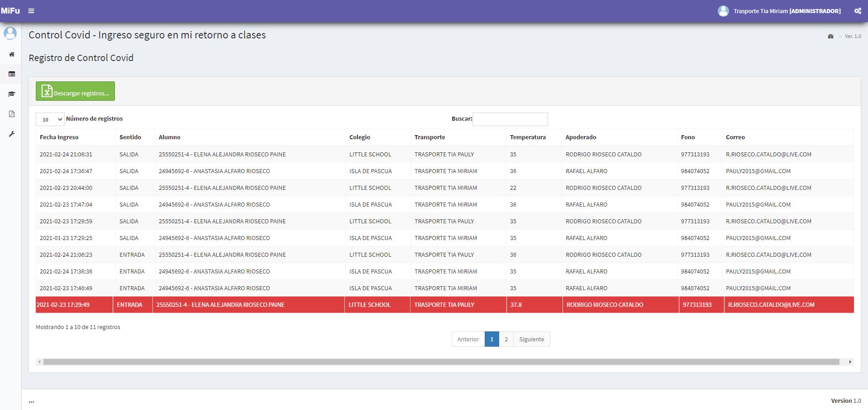The width and height of the screenshot is (868, 410).
Task: Open the sidebar profile avatar
Action: 10,33
